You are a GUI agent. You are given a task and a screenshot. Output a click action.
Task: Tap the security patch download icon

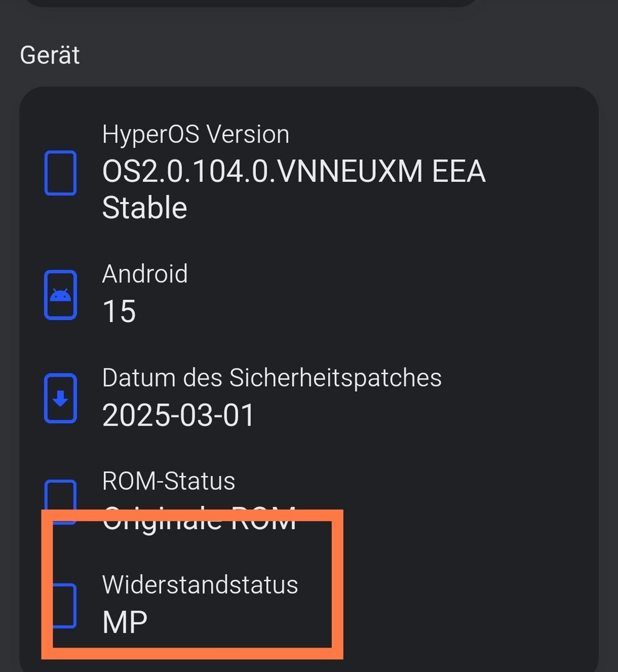pos(60,398)
